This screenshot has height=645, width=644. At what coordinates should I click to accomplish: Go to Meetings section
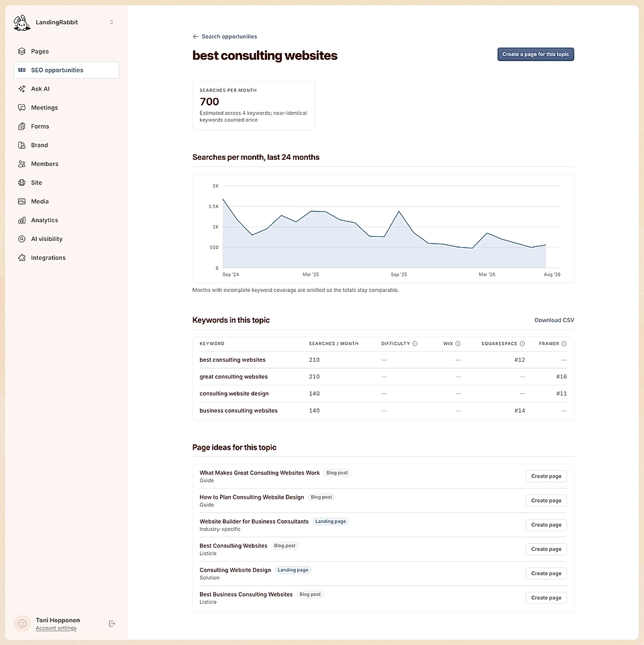click(66, 108)
